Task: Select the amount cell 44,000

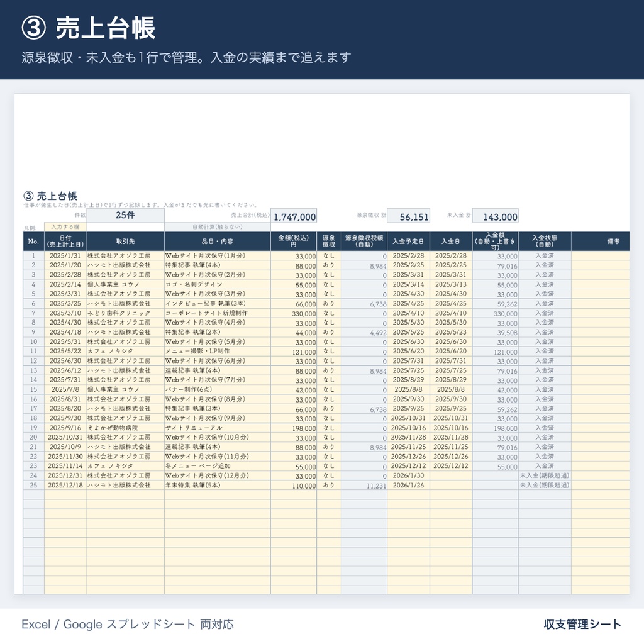Action: 294,333
